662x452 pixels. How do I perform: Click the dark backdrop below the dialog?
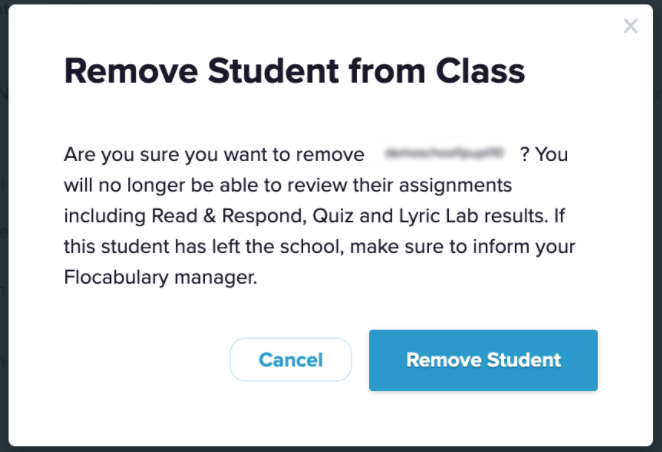pos(330,449)
